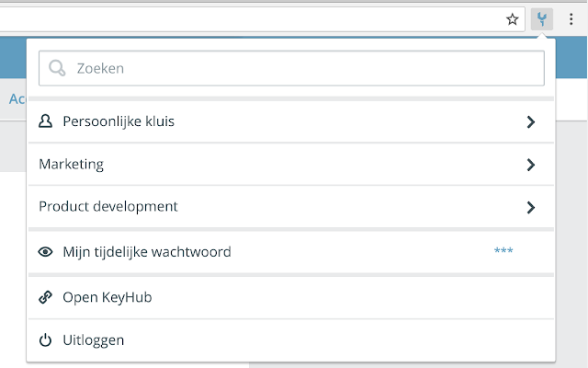The image size is (588, 368).
Task: Expand the Persoonlijke kluis chevron
Action: click(x=530, y=121)
